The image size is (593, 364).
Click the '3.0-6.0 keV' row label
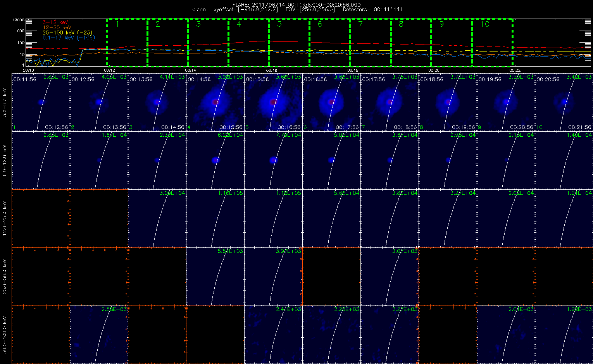[5, 102]
